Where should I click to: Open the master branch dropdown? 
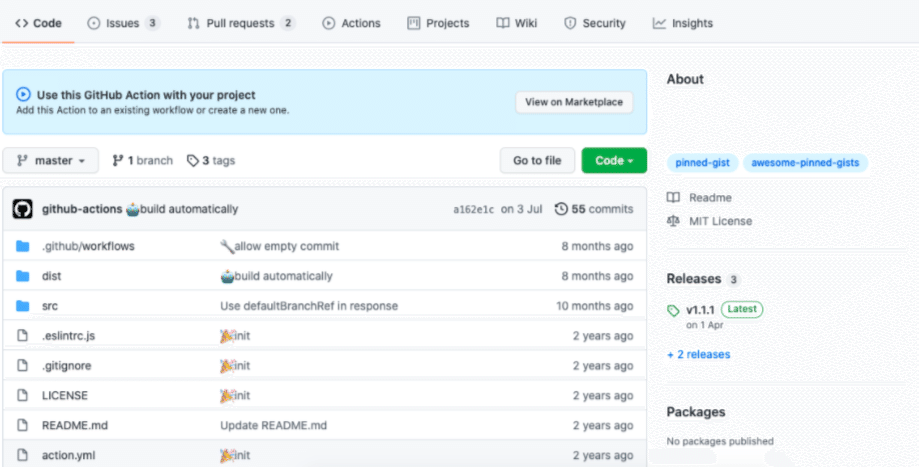tap(50, 161)
